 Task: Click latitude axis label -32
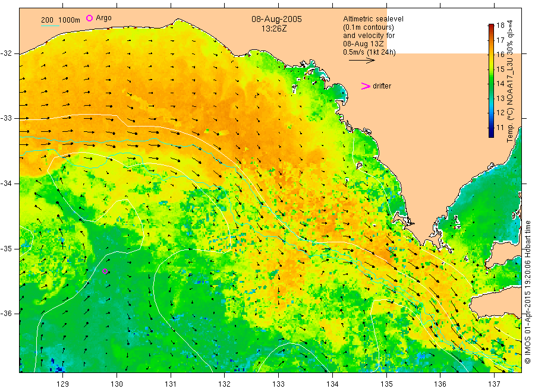[x=6, y=53]
